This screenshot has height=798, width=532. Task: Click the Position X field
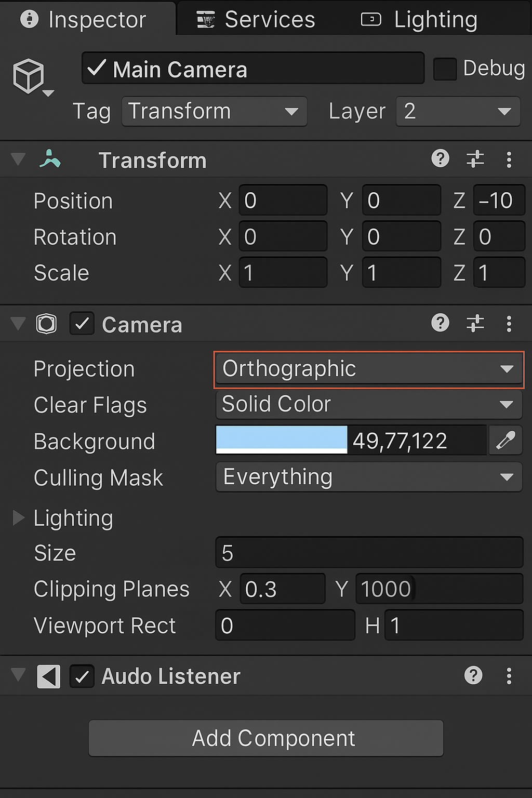[283, 200]
